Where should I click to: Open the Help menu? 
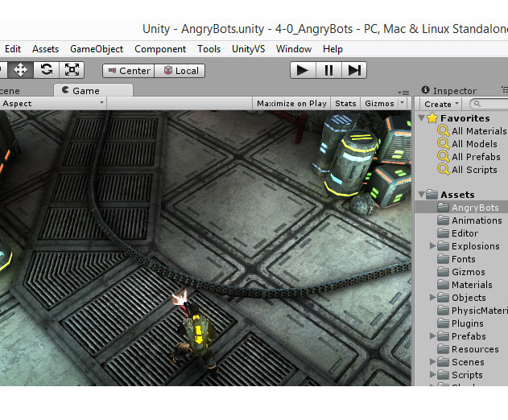tap(332, 49)
